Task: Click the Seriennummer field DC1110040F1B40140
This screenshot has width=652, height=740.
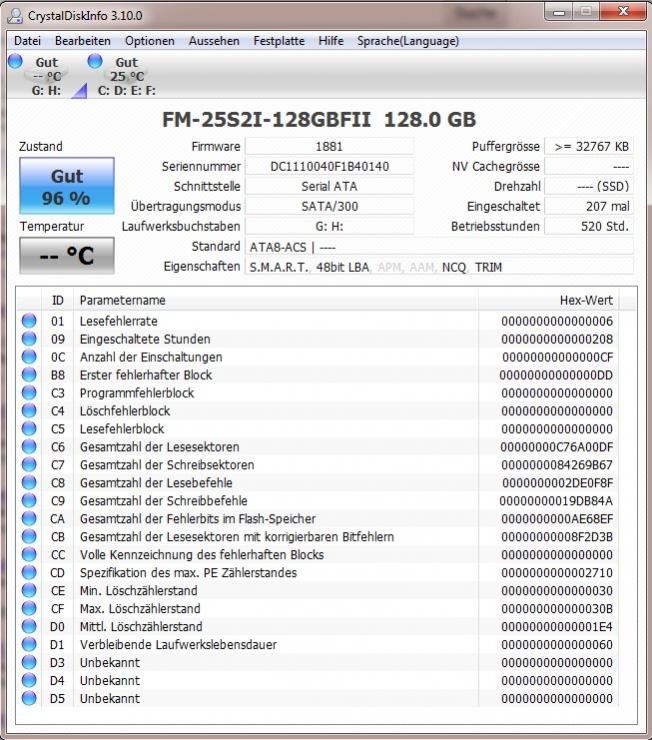Action: [x=329, y=166]
